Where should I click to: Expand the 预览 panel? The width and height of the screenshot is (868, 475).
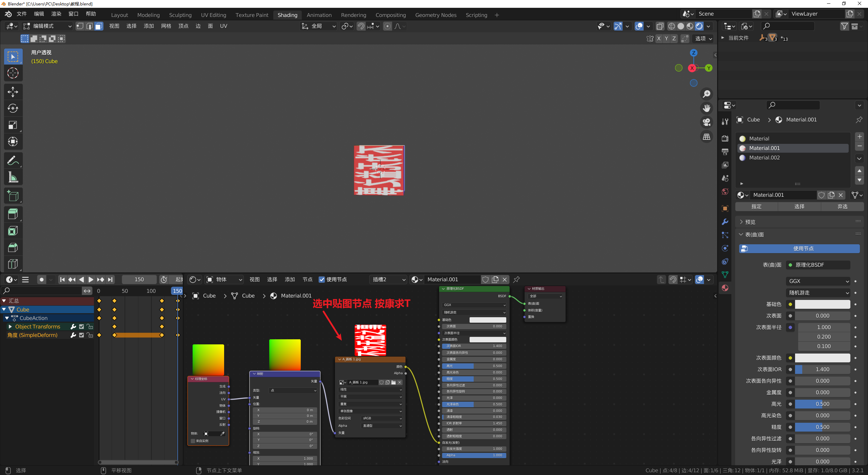(750, 222)
